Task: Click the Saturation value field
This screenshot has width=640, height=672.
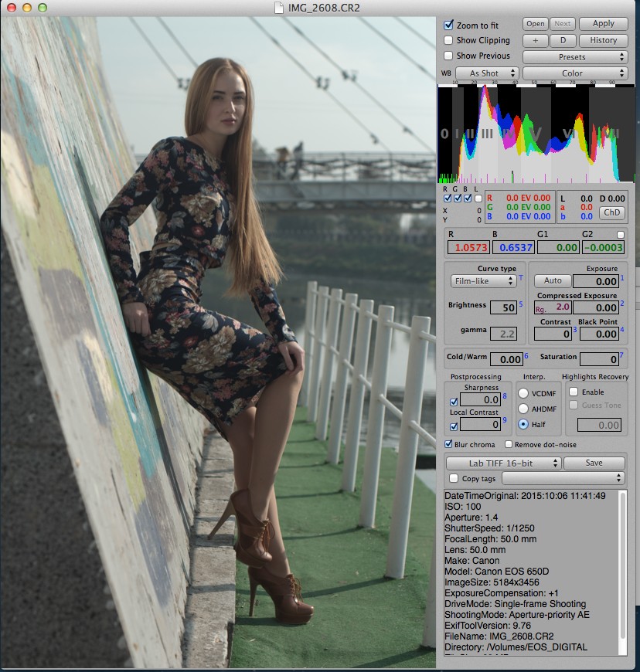Action: [599, 359]
